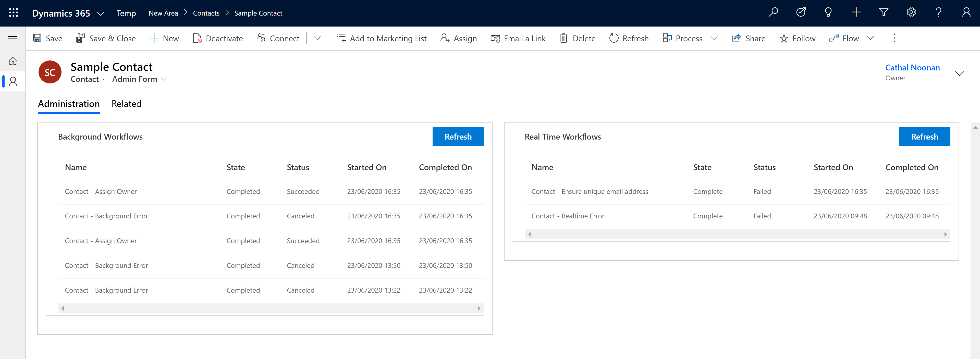Select Background Error row started 13:50
Screen dimensions: 980x359
pos(271,265)
